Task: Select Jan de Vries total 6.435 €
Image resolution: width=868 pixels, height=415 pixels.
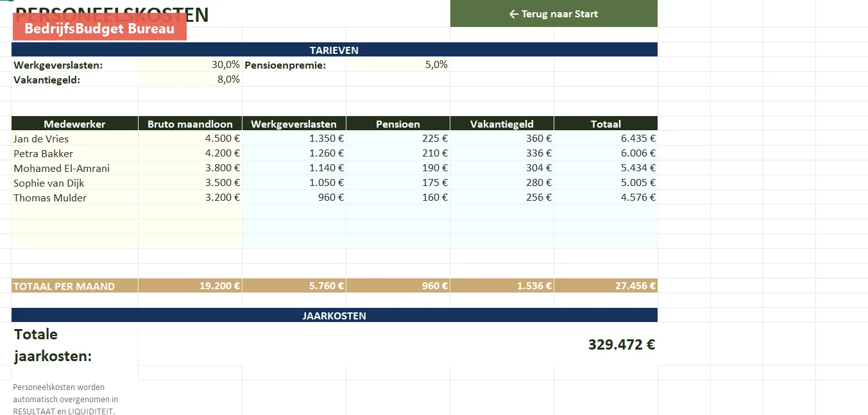Action: pyautogui.click(x=606, y=139)
